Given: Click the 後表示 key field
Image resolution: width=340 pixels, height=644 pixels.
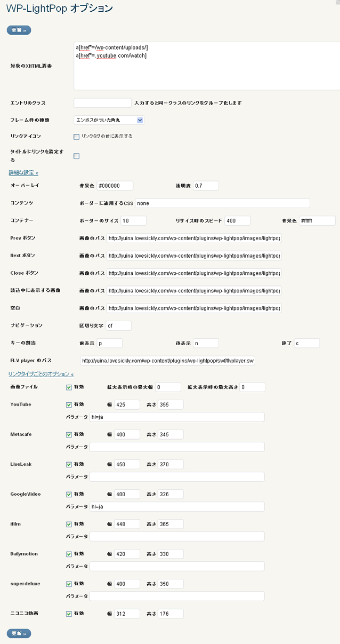Looking at the screenshot, I should (206, 343).
